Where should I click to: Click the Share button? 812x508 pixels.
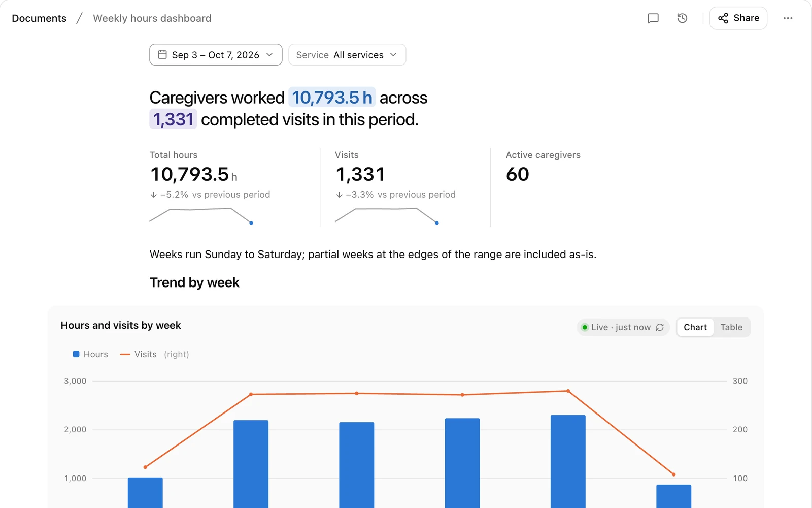pos(738,18)
